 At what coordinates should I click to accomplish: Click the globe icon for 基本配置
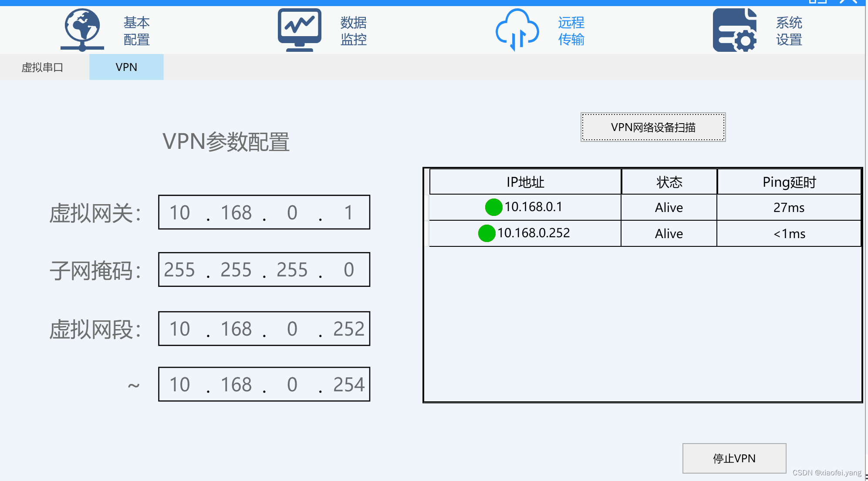[82, 29]
